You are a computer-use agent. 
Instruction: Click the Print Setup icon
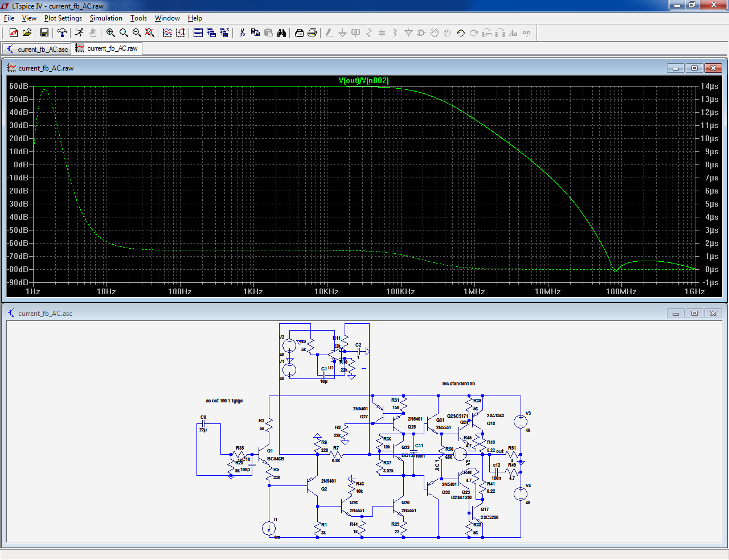coord(299,33)
